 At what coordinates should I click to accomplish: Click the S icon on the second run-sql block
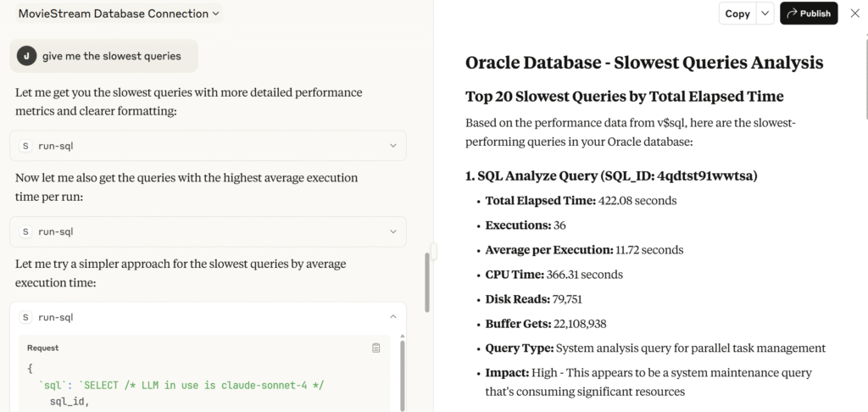click(x=25, y=231)
